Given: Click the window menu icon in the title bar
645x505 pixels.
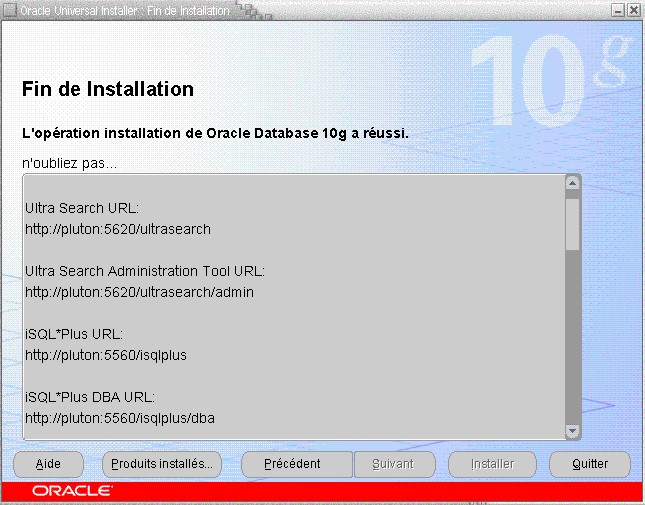Looking at the screenshot, I should [10, 10].
